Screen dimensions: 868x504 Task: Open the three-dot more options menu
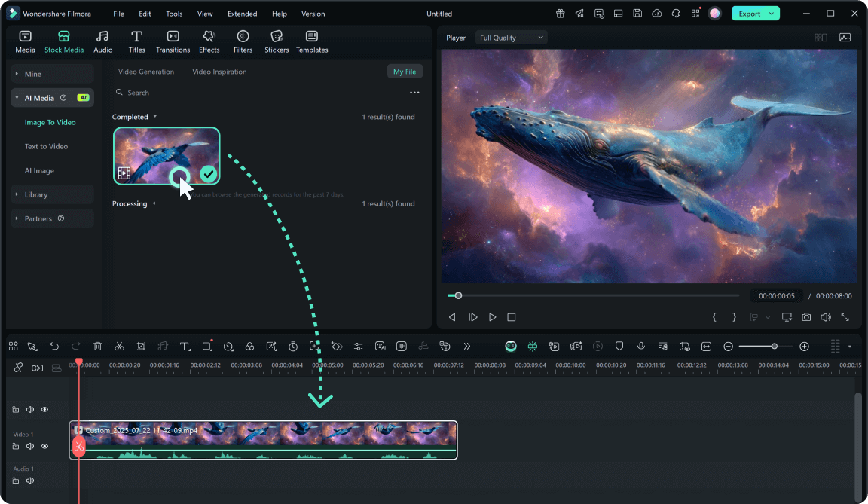click(x=414, y=93)
